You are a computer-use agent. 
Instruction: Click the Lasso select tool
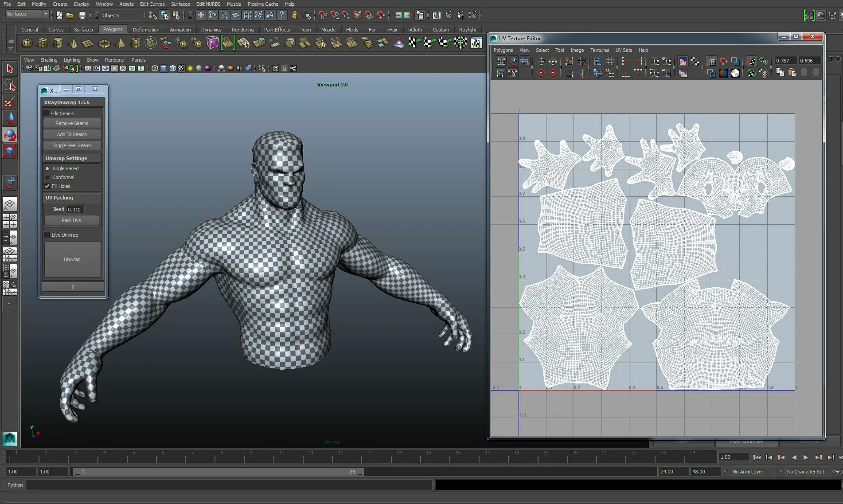tap(10, 86)
